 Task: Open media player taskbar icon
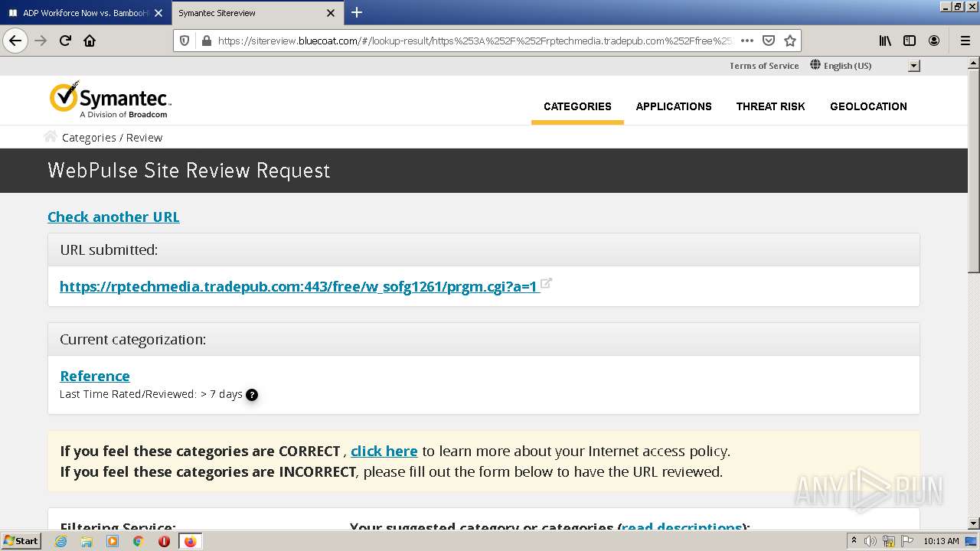click(x=113, y=541)
